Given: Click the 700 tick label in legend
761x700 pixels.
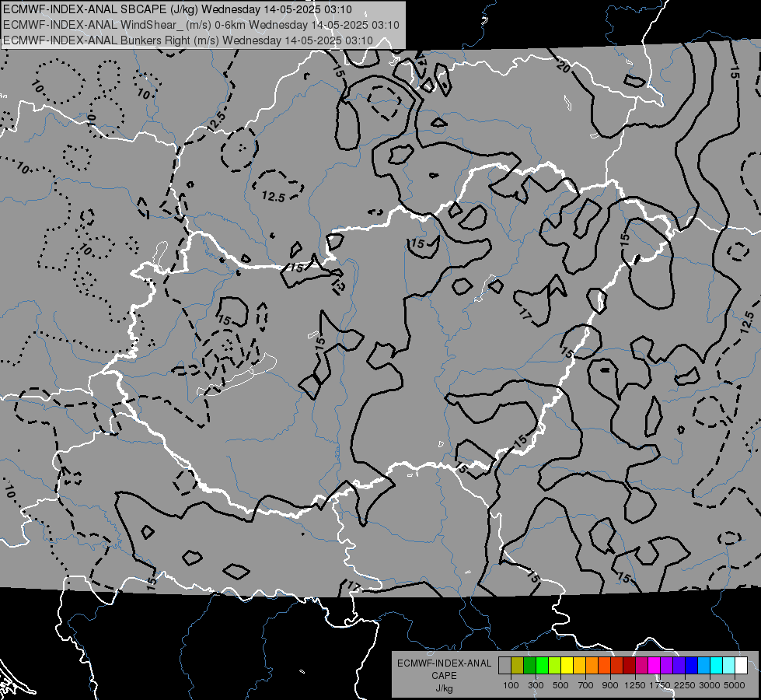Looking at the screenshot, I should pos(586,685).
